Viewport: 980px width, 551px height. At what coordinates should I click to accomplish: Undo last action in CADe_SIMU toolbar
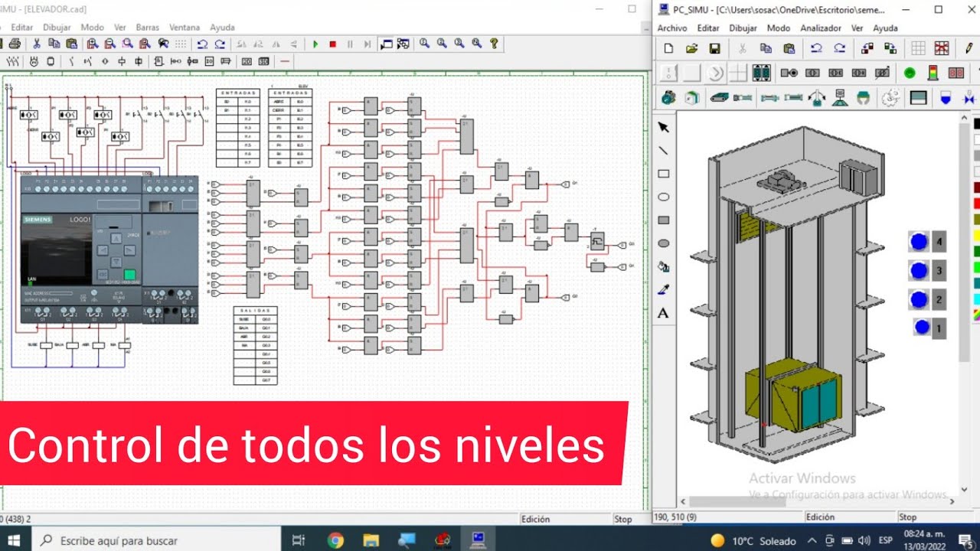point(202,44)
